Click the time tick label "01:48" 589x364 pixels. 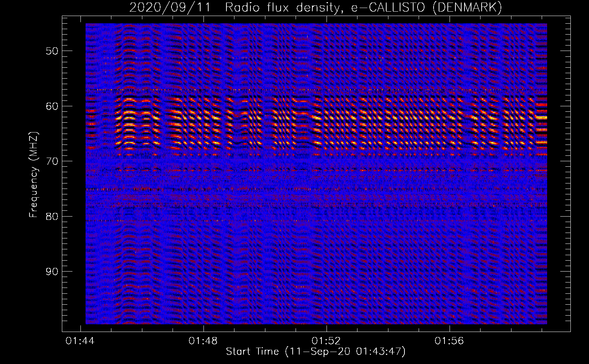[203, 341]
